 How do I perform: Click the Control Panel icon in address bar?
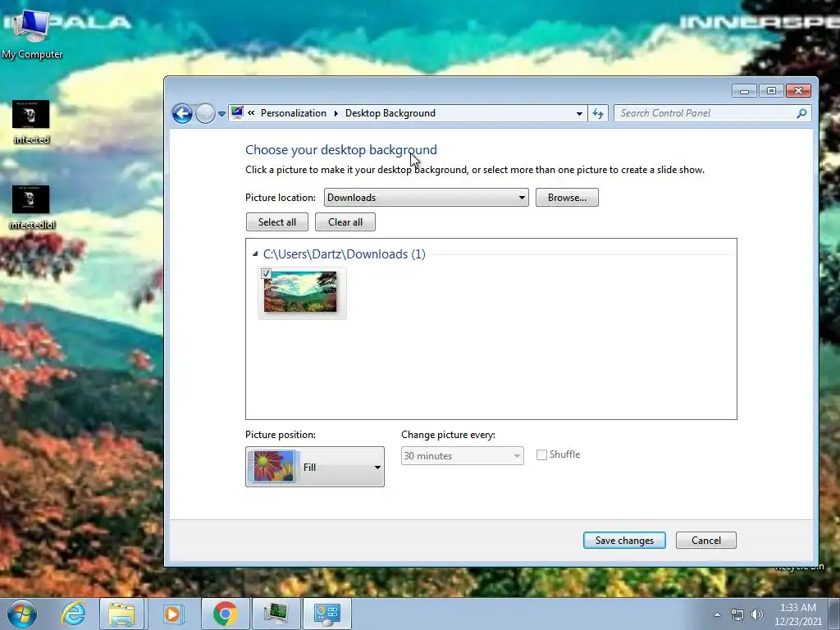point(237,112)
